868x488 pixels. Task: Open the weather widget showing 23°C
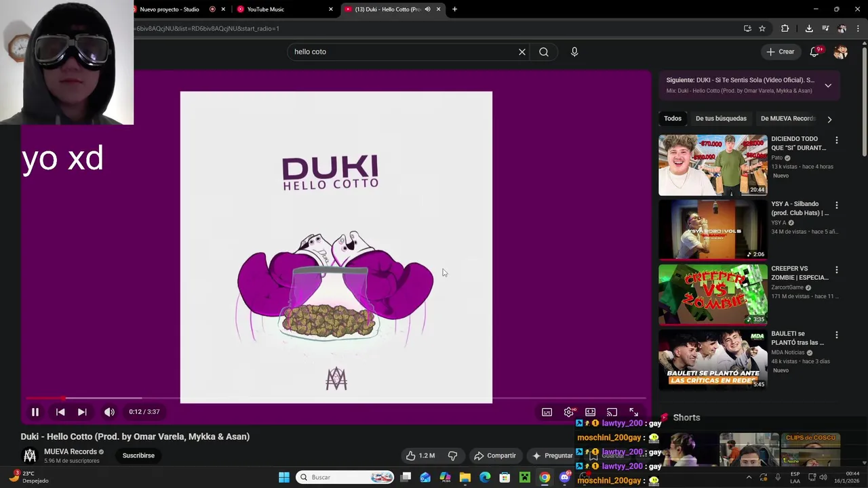tap(27, 477)
